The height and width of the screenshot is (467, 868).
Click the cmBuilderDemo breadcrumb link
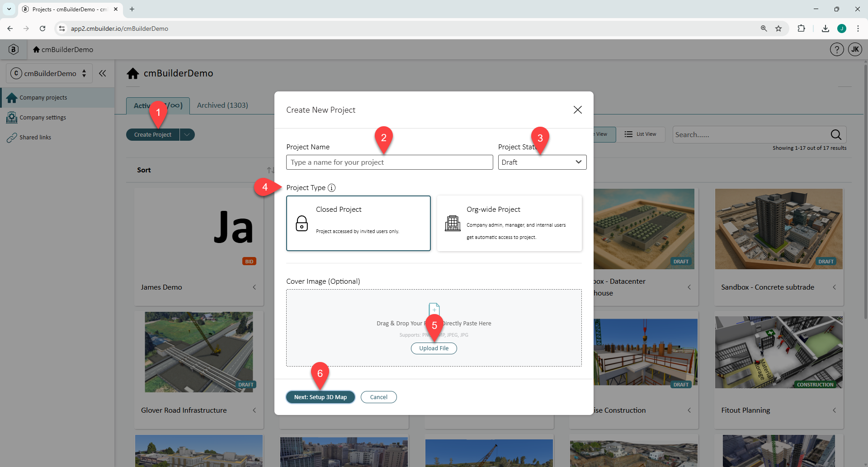[x=67, y=49]
